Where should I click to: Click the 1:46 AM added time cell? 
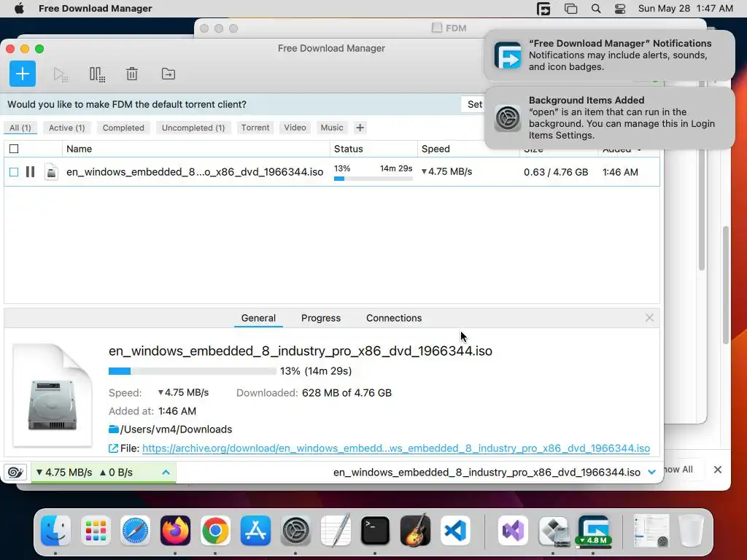click(620, 172)
